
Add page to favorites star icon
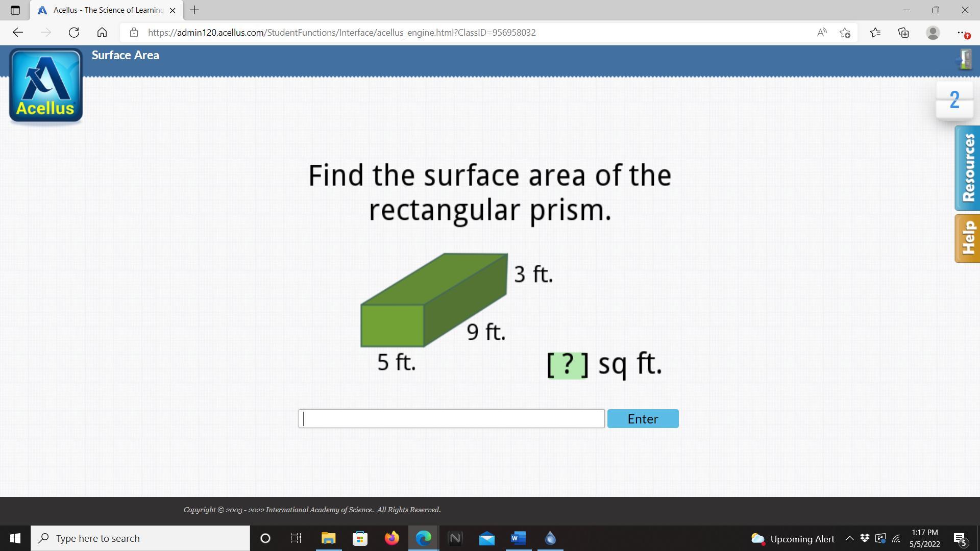[x=845, y=33]
